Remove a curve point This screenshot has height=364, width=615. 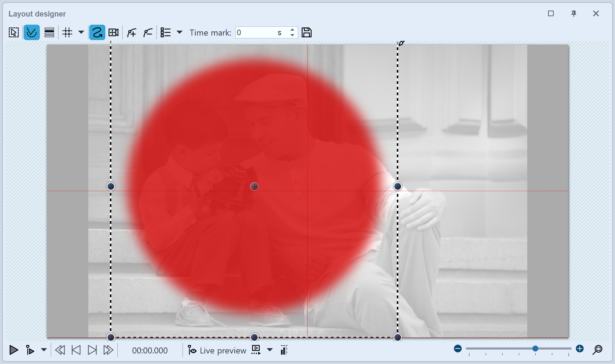pos(148,32)
